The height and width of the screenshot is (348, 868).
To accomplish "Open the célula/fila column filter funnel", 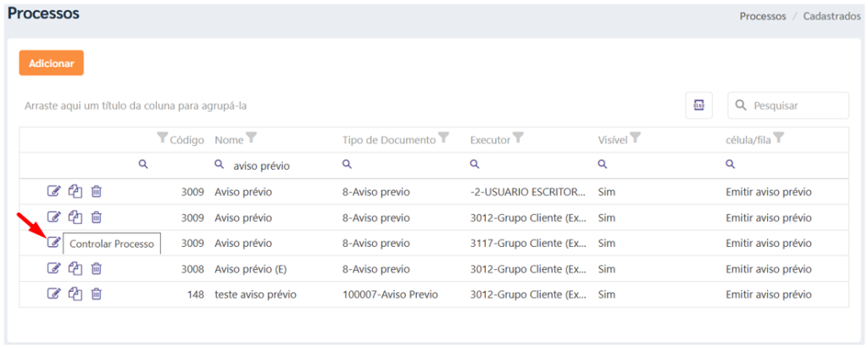I will coord(778,137).
